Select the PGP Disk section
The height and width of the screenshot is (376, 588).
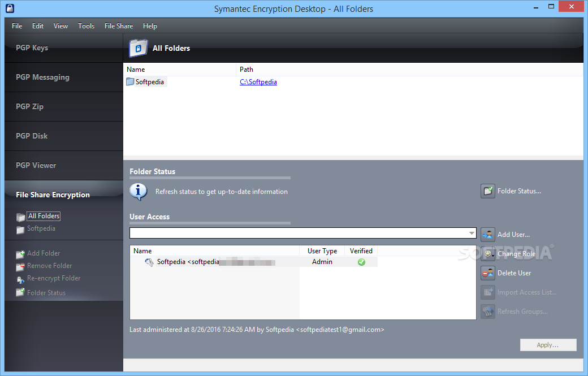[x=64, y=136]
